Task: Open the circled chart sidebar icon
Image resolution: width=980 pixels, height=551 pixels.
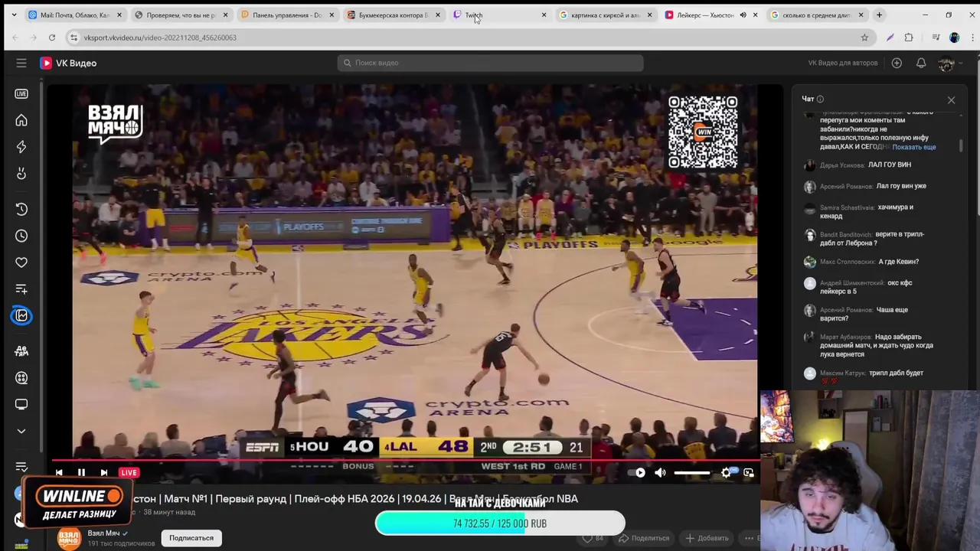Action: tap(21, 316)
